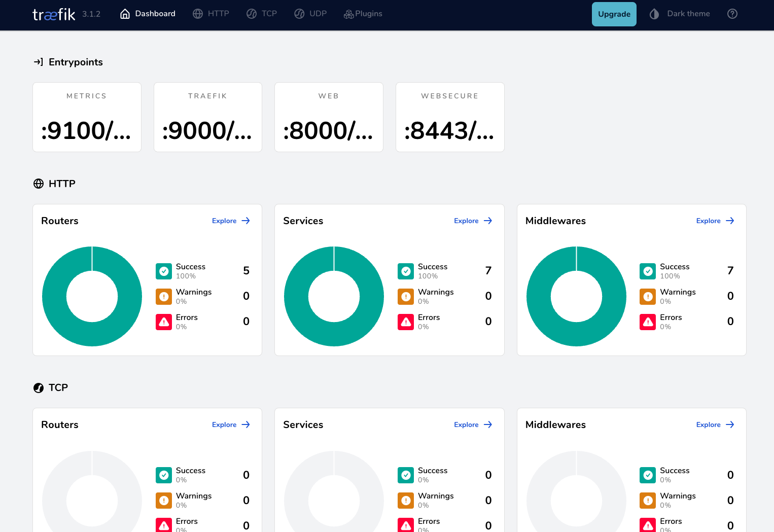774x532 pixels.
Task: Open UDP section via its navigation icon
Action: (299, 14)
